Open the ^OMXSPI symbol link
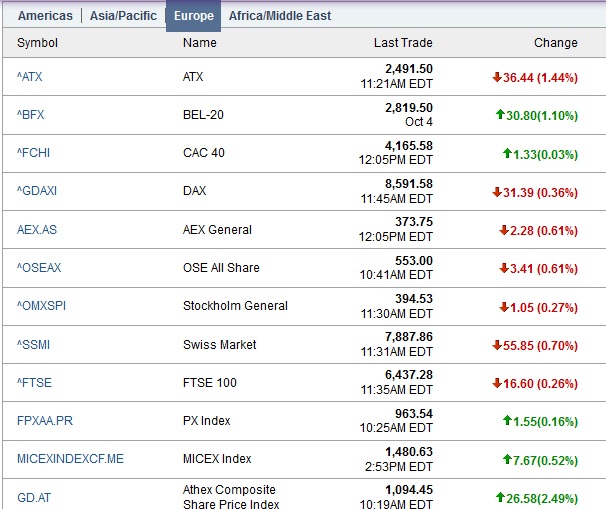The image size is (606, 509). coord(41,306)
